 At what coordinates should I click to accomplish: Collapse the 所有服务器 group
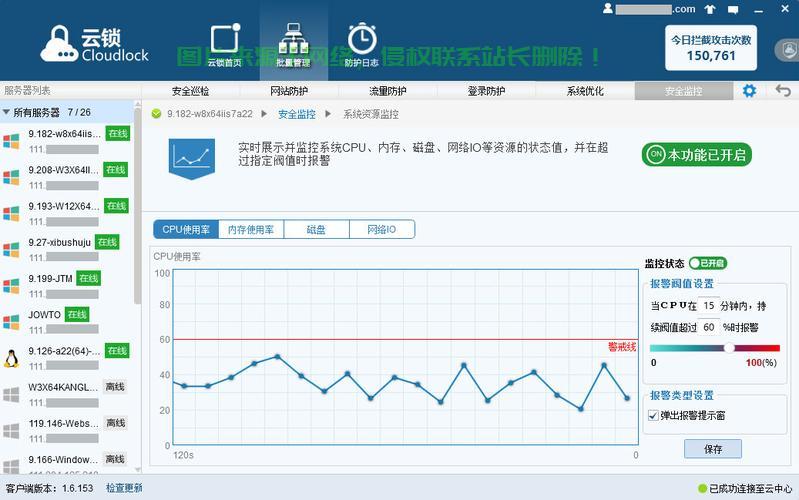click(6, 112)
